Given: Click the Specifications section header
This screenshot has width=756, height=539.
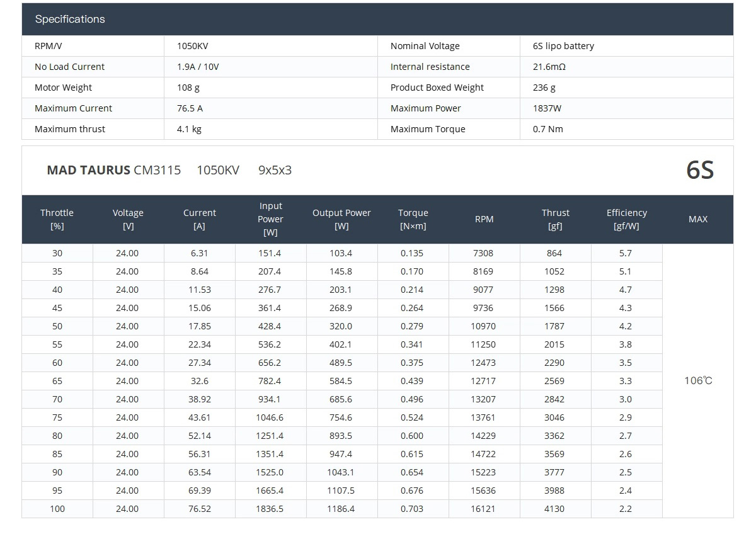Looking at the screenshot, I should click(70, 19).
